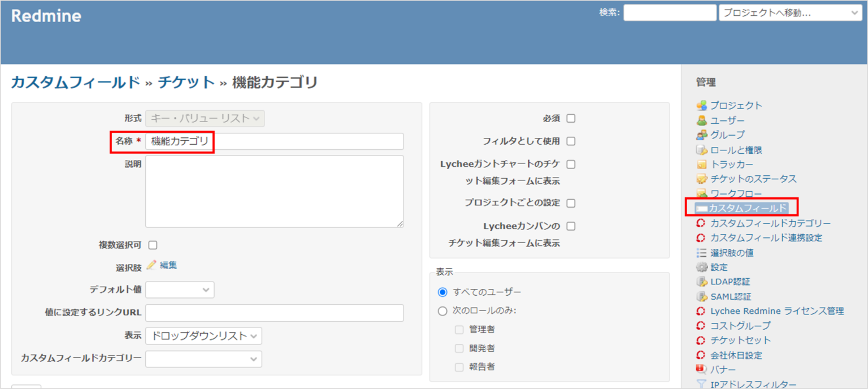This screenshot has height=389, width=868.
Task: Check the フィルタとして使用 option
Action: tap(571, 141)
